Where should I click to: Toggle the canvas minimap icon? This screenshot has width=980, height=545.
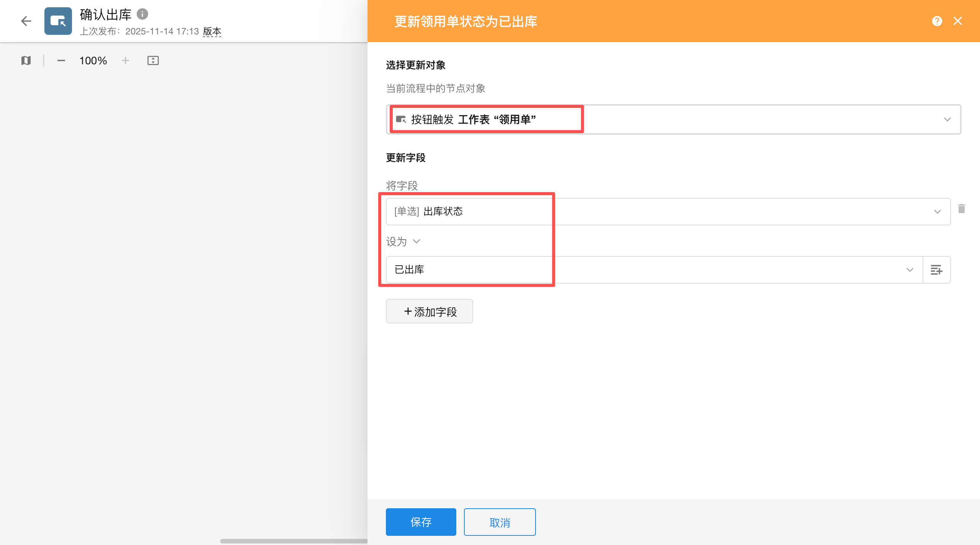click(26, 60)
